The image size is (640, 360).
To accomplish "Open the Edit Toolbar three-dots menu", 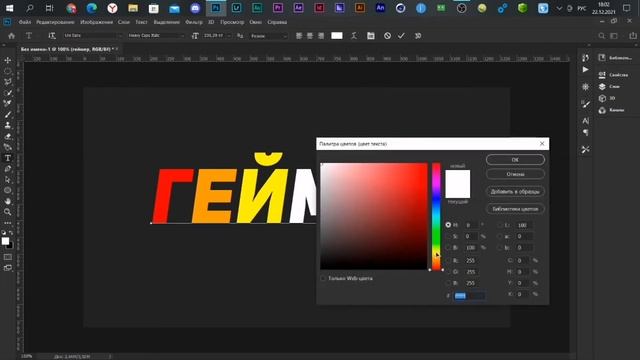I will (x=7, y=223).
